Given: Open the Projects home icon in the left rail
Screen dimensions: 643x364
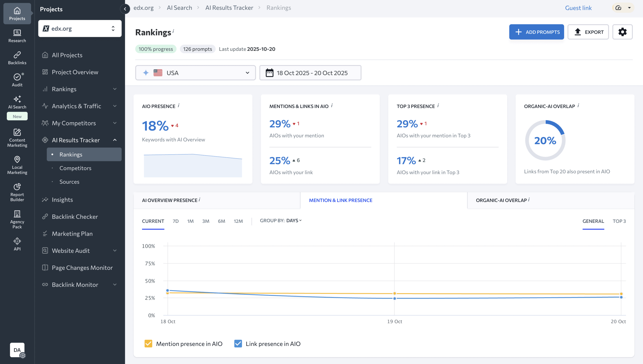Looking at the screenshot, I should pyautogui.click(x=17, y=11).
